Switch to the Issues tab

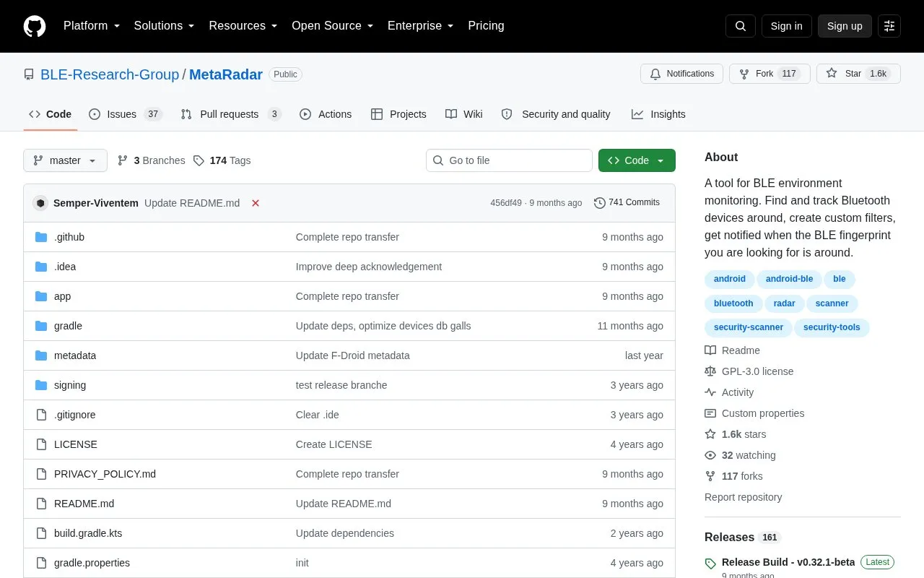[126, 114]
